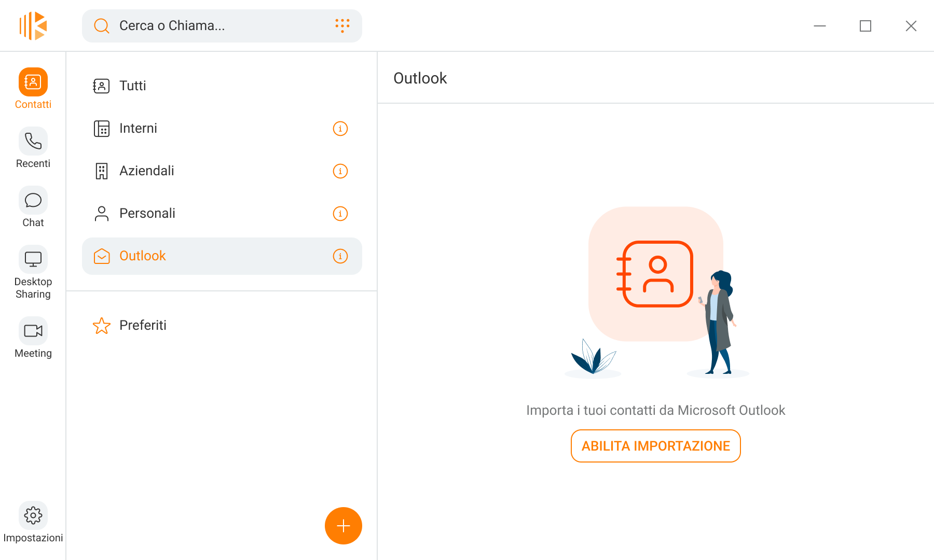The image size is (934, 560).
Task: Click the Aziendali building icon
Action: [101, 171]
